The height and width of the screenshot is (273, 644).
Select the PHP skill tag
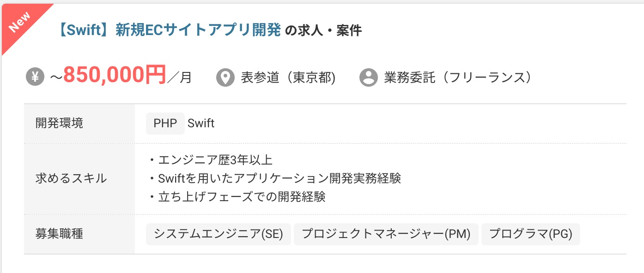[x=165, y=124]
